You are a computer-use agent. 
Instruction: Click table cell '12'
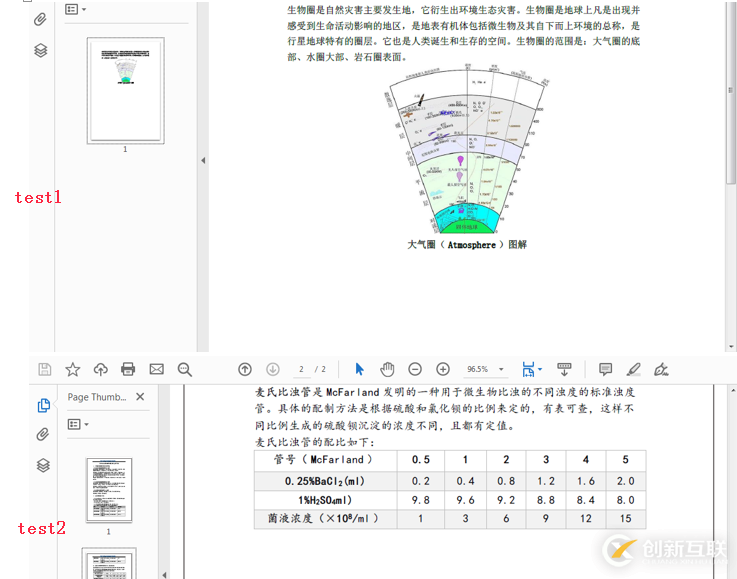pos(586,519)
